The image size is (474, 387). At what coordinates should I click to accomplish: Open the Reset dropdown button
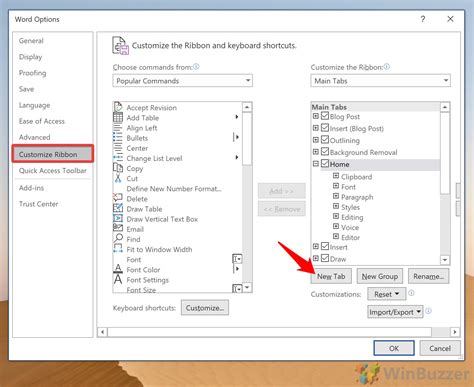point(387,294)
